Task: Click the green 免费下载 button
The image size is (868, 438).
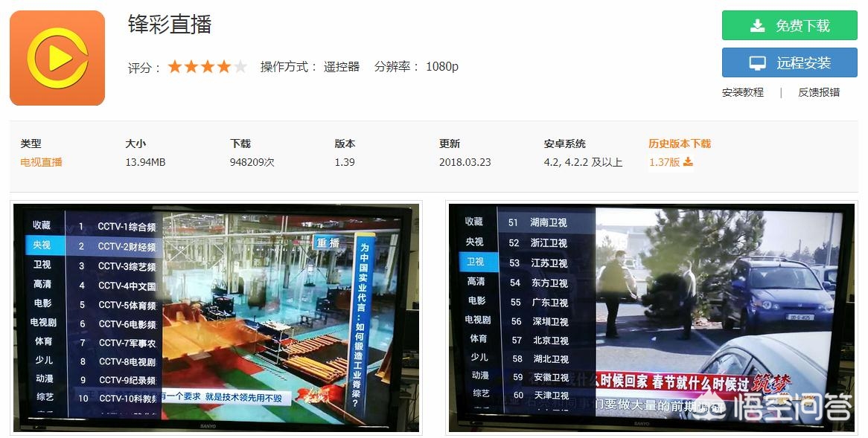Action: pos(789,25)
